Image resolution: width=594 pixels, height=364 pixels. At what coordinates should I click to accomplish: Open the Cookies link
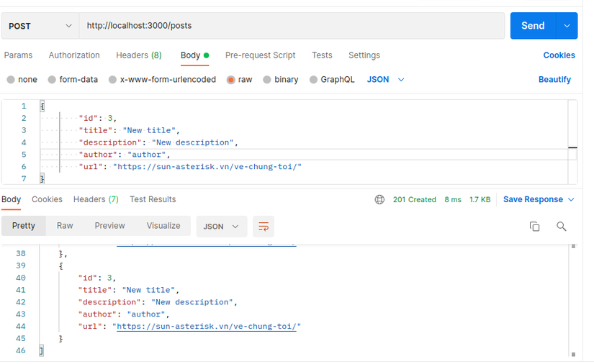pos(559,55)
